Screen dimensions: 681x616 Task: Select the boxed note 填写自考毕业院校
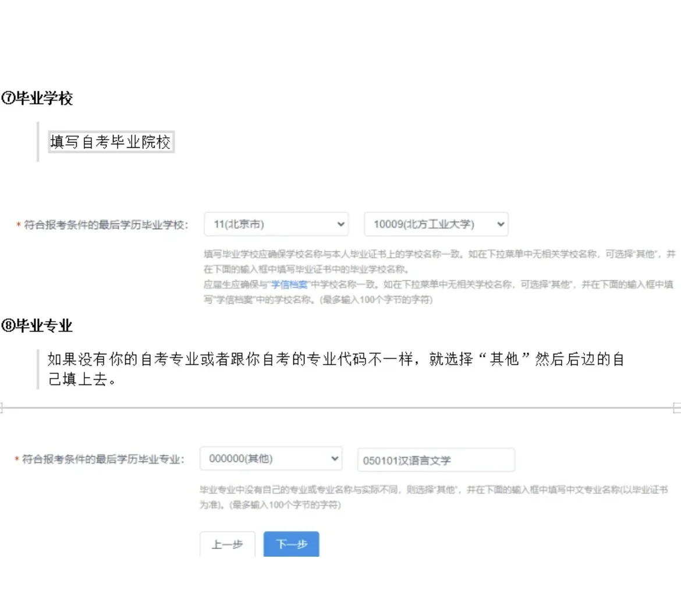click(111, 143)
